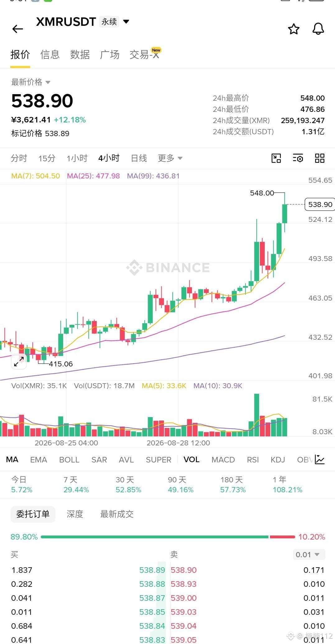The height and width of the screenshot is (644, 335).
Task: Tap the MA(25): 477.98 legend
Action: [93, 176]
